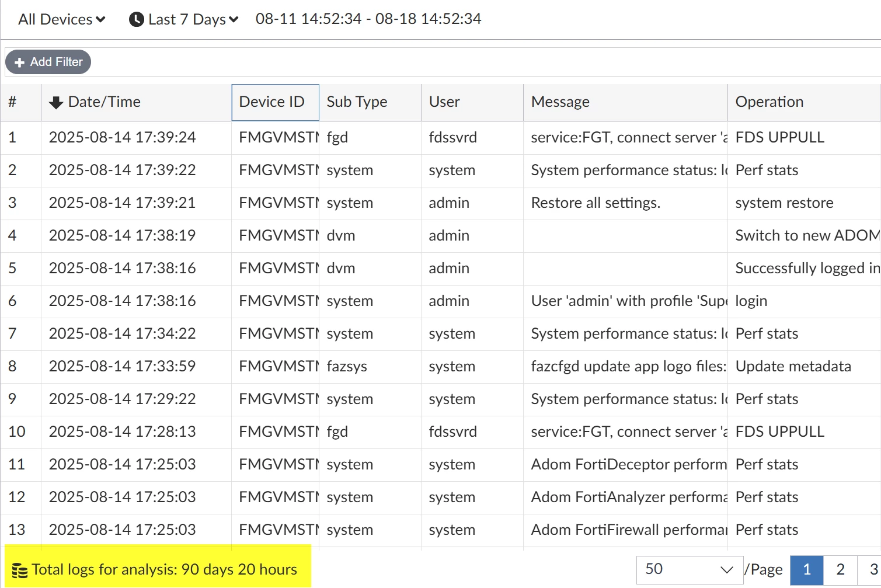This screenshot has width=881, height=588.
Task: Click the 'Total logs for analysis: 90 days 20 hours' text
Action: pyautogui.click(x=165, y=570)
